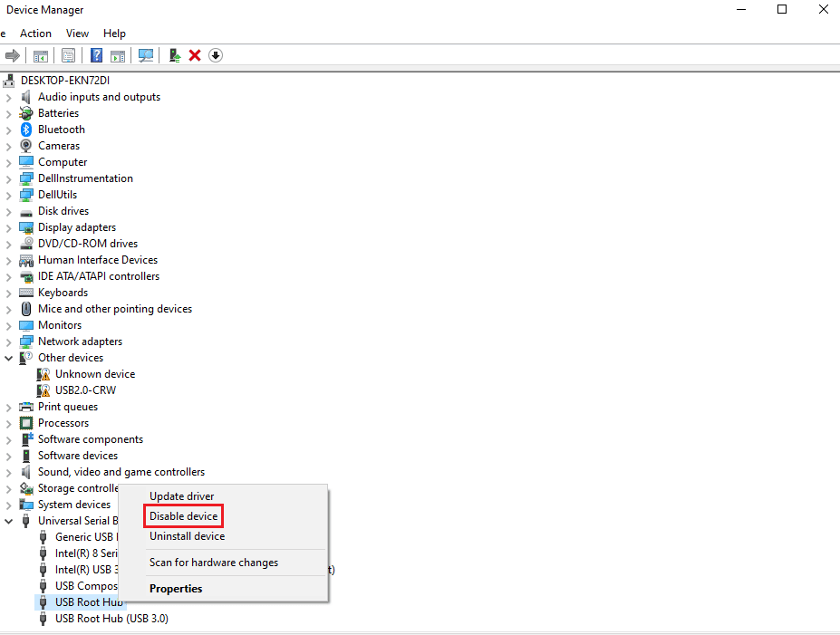The image size is (840, 635).
Task: Collapse the Other devices category
Action: tap(7, 357)
